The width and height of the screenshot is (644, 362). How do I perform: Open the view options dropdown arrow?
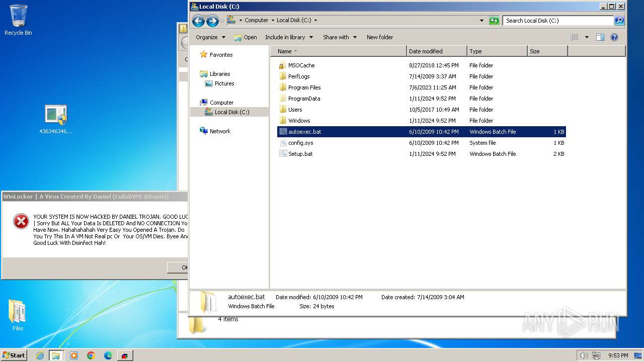587,37
